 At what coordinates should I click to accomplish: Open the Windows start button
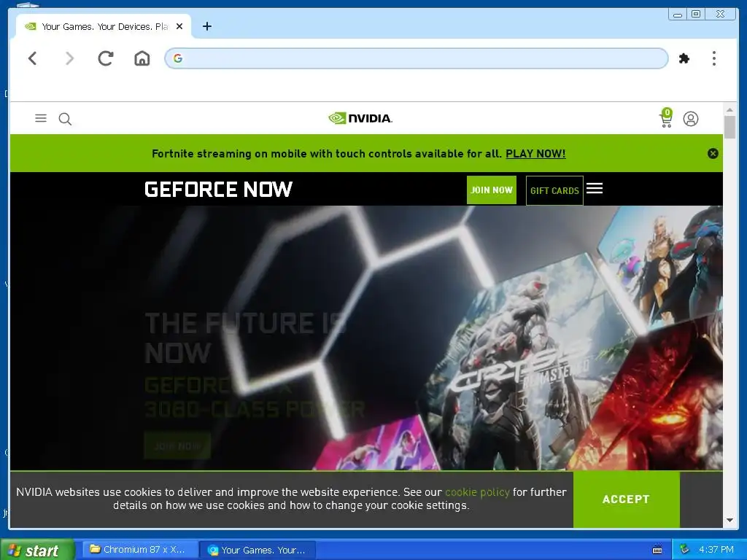37,550
